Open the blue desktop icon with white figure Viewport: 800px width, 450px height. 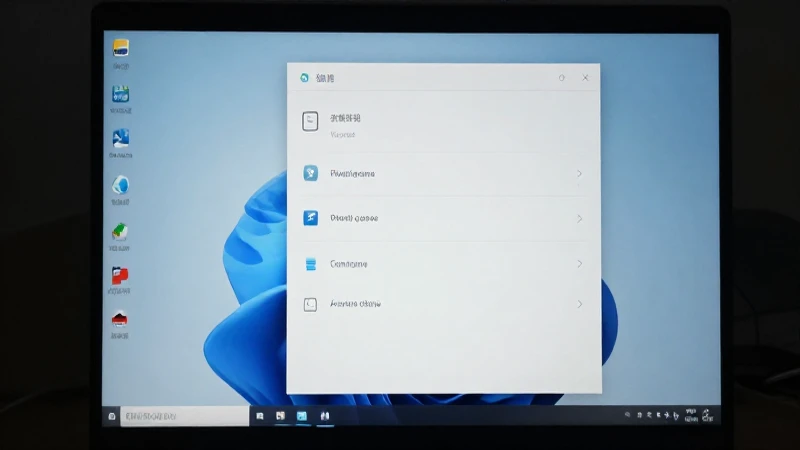(x=121, y=138)
